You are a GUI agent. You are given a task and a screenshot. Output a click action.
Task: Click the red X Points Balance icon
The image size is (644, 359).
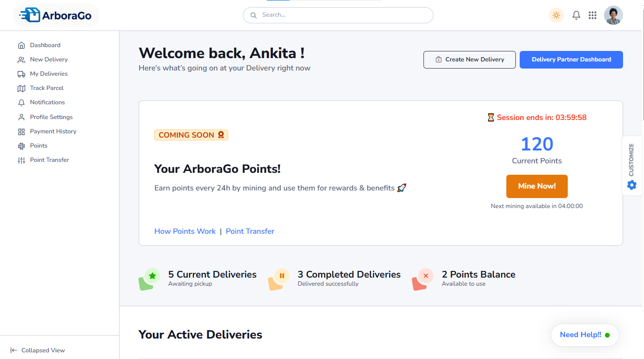tap(425, 276)
